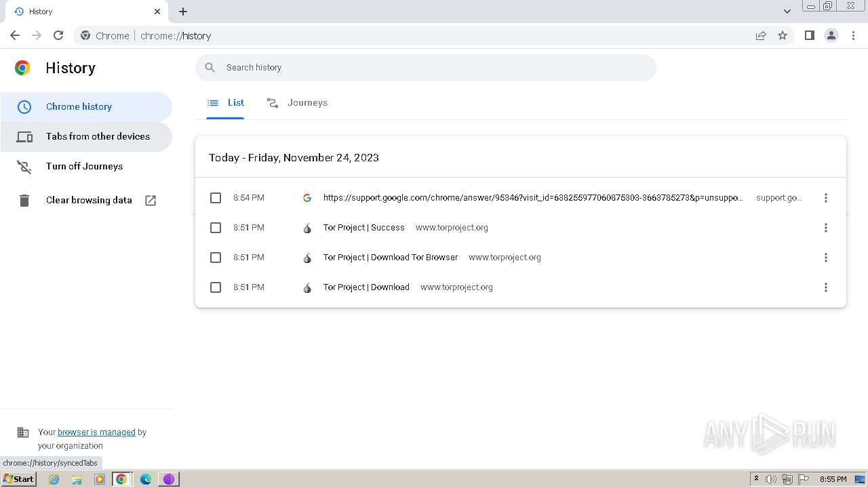Click the Chrome taskbar icon
Screen dimensions: 868x488
click(121, 479)
